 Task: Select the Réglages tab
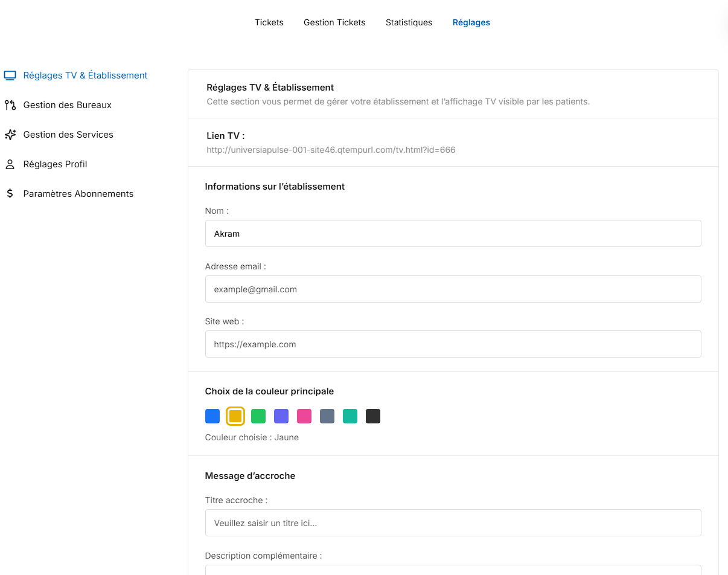tap(471, 22)
